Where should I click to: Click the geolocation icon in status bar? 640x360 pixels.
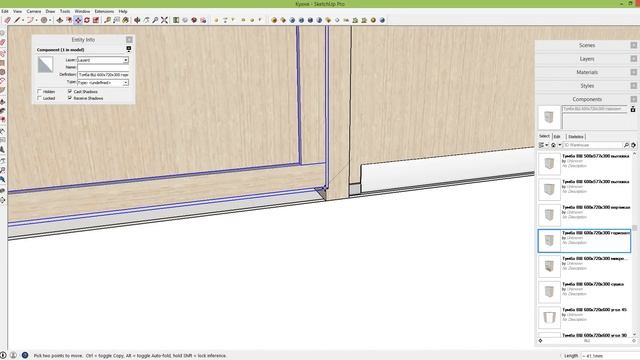pos(2,356)
